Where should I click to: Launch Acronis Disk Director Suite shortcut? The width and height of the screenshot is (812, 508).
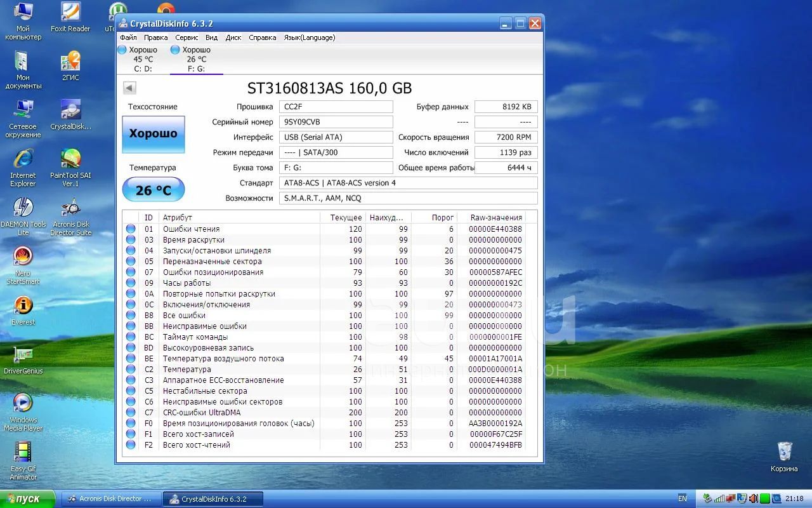coord(70,217)
